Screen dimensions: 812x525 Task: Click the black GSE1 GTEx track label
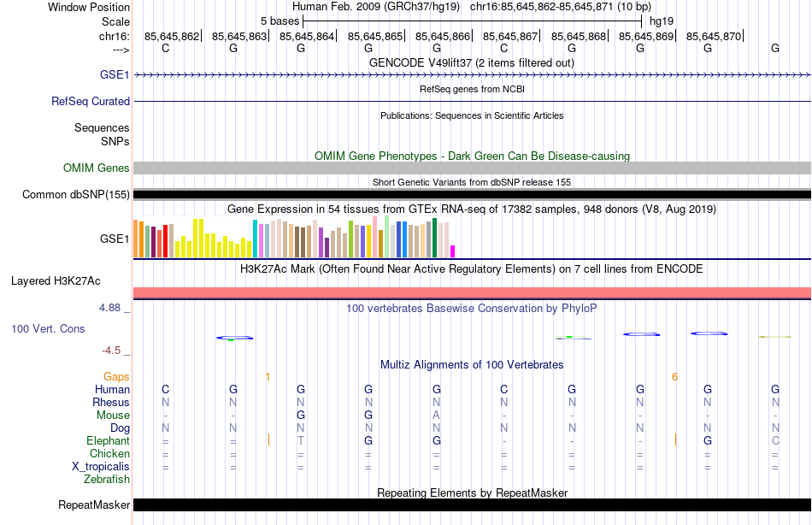click(115, 239)
